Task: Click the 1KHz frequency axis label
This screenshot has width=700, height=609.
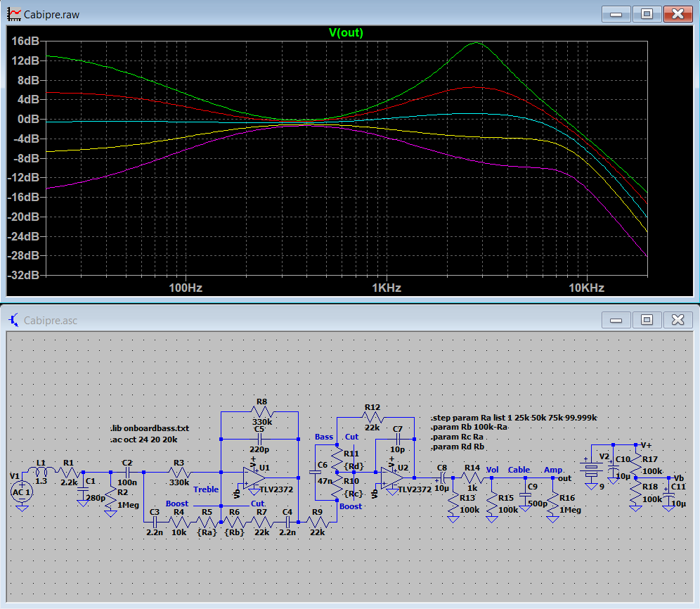Action: (387, 288)
